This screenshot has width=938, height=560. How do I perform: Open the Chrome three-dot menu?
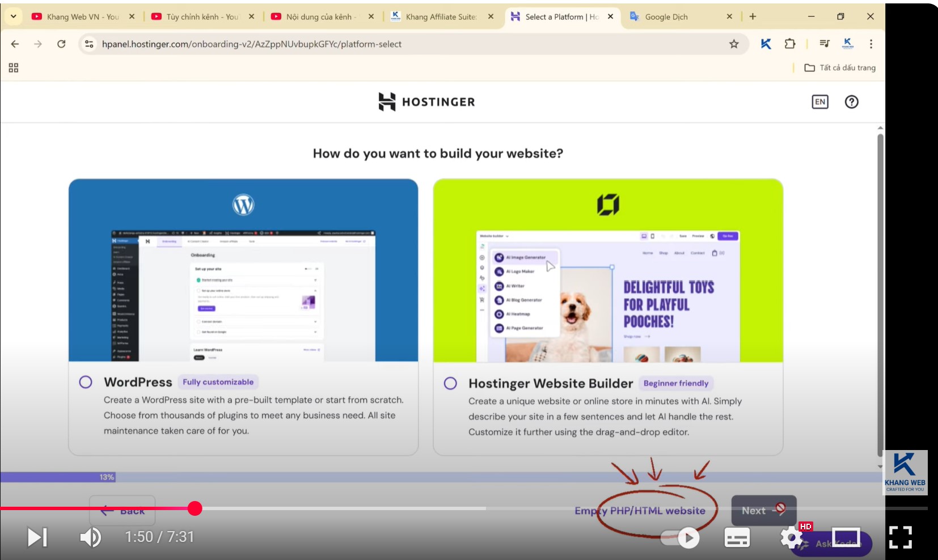coord(871,44)
